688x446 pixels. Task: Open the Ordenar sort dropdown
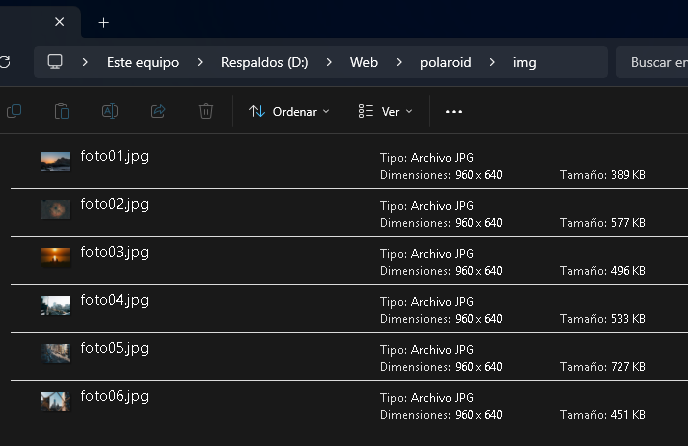tap(289, 111)
